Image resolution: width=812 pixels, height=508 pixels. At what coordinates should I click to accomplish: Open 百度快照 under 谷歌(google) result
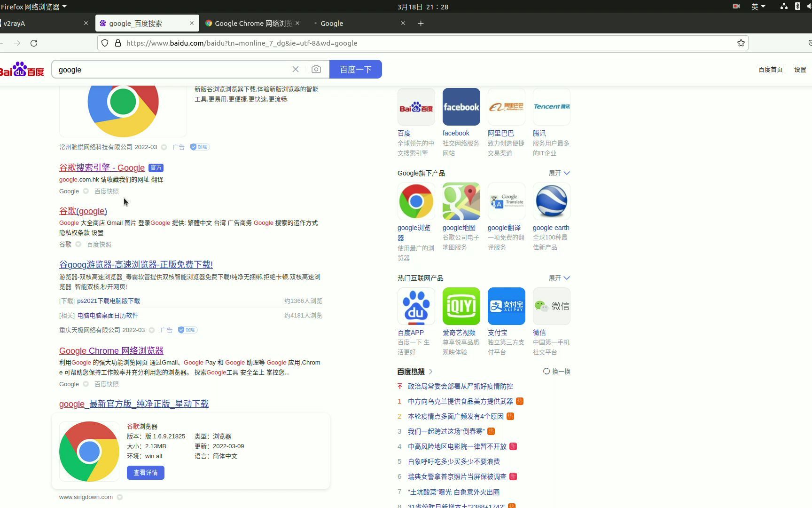(99, 245)
